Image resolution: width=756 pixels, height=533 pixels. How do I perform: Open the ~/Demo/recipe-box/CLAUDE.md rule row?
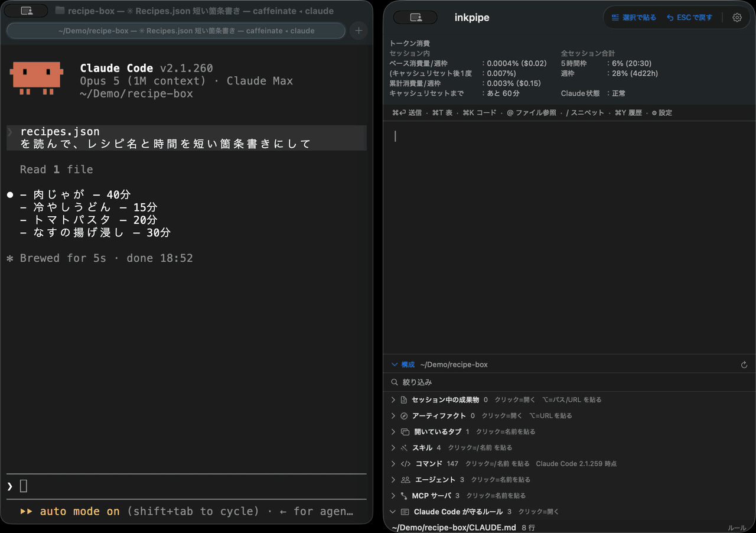(x=569, y=527)
